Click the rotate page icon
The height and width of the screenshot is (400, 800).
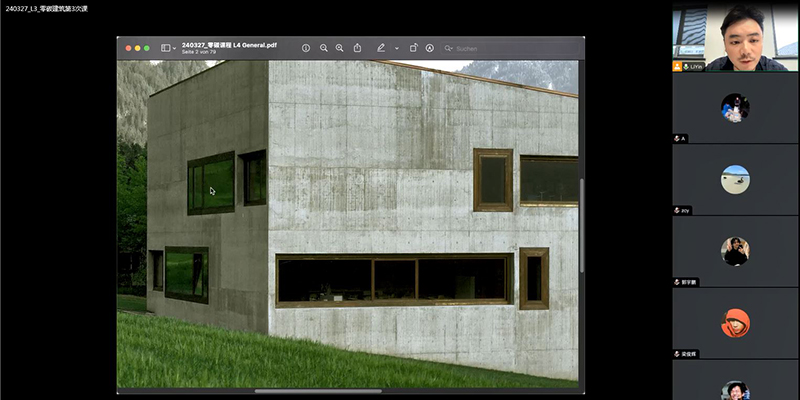pyautogui.click(x=413, y=48)
